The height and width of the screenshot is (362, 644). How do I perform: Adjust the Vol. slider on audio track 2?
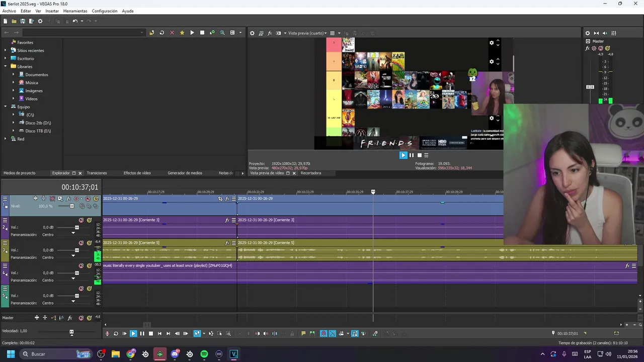(x=76, y=227)
